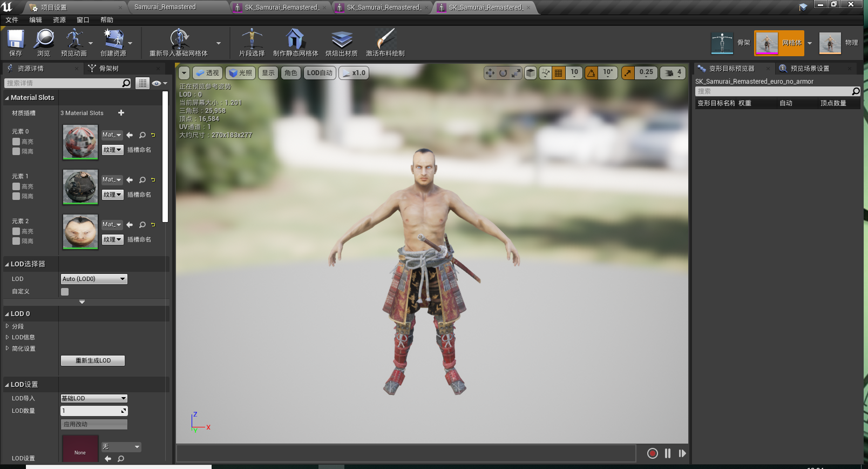Click the 重新生成LOD button
The image size is (868, 469).
(x=93, y=360)
